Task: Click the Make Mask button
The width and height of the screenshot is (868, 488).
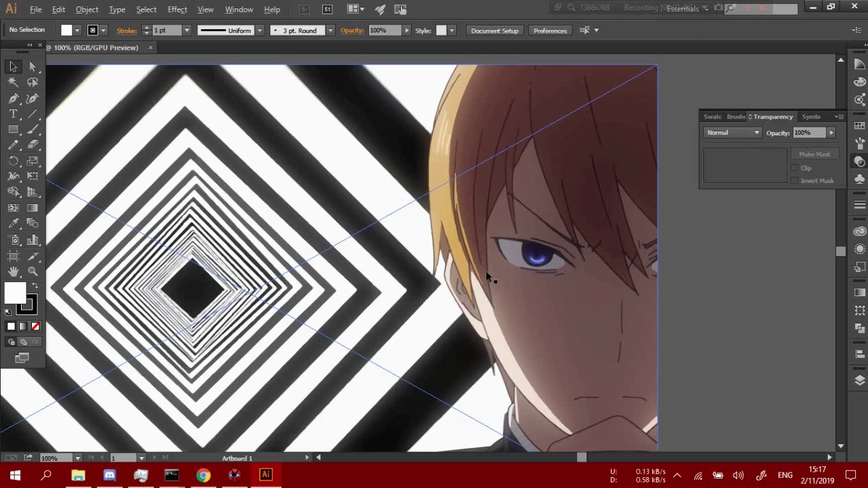Action: 814,154
